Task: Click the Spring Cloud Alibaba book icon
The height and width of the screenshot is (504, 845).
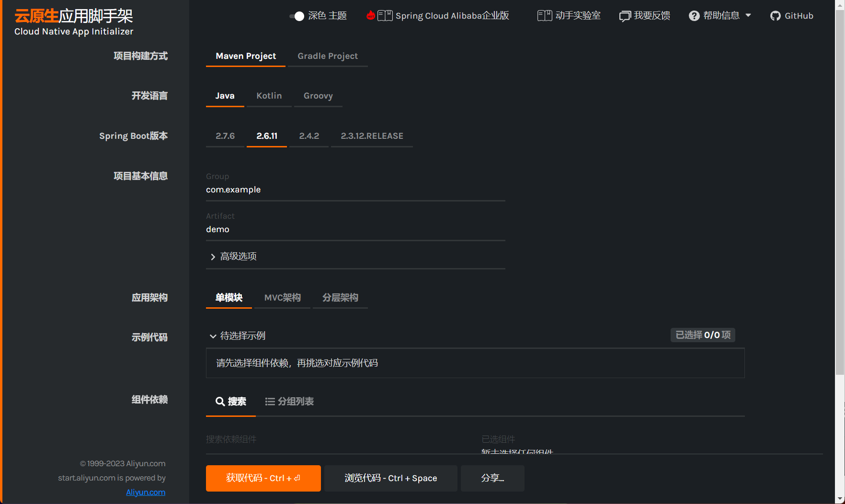Action: click(385, 16)
